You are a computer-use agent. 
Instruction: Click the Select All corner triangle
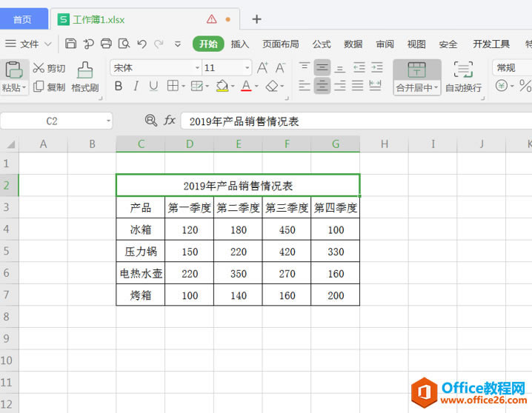[10, 144]
